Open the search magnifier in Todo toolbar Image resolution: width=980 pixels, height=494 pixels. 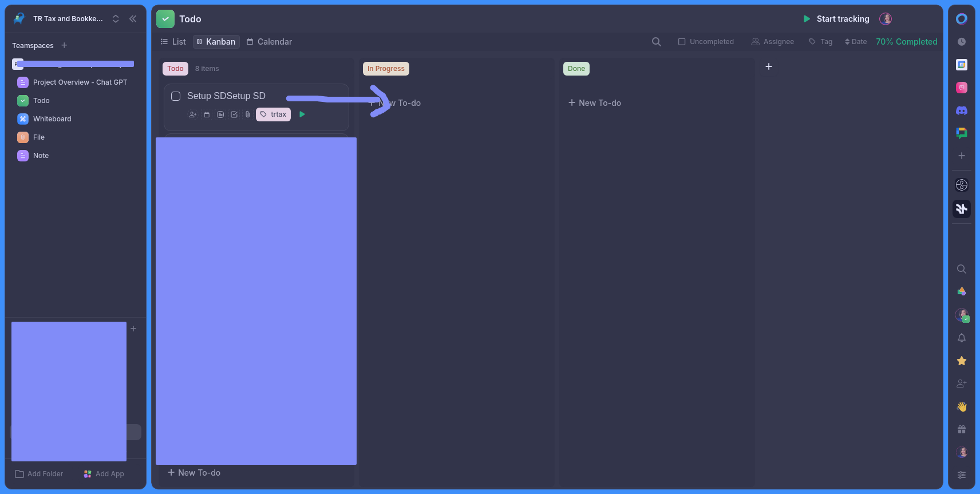point(657,42)
